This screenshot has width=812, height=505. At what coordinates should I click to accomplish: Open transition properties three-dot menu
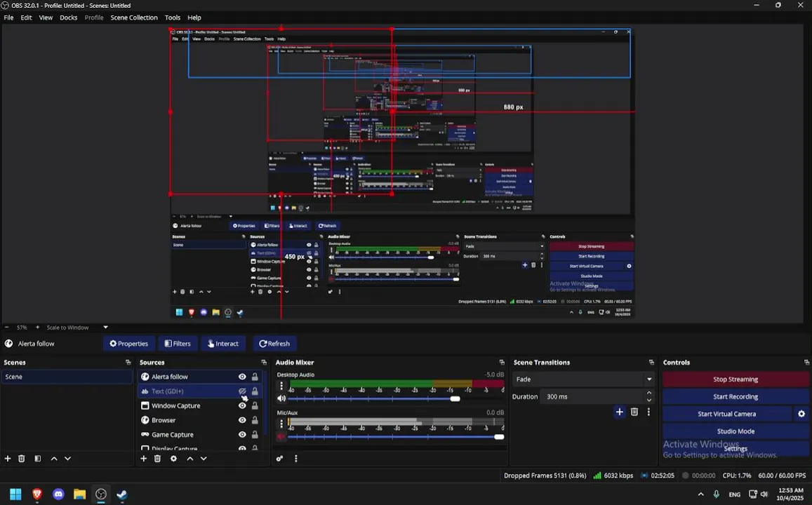pos(648,412)
